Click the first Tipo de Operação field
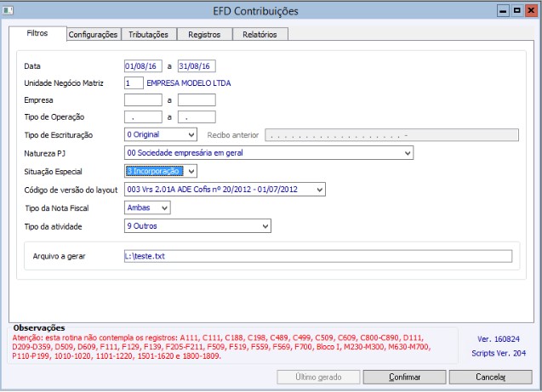542x392 pixels. point(143,116)
